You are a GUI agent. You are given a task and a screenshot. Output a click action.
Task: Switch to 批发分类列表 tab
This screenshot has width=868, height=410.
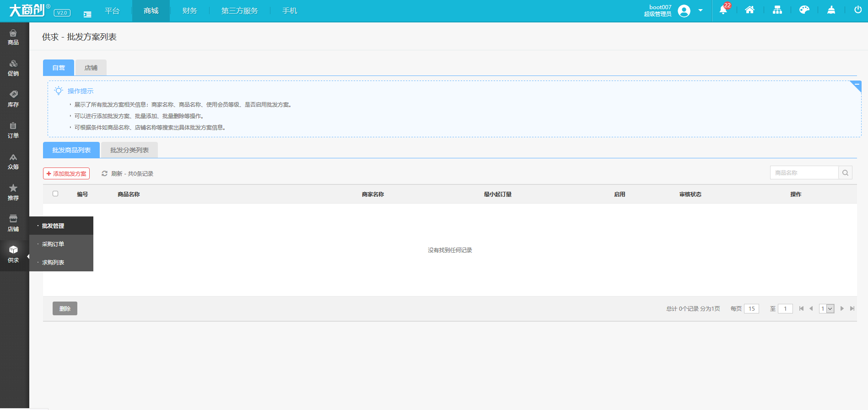pos(129,150)
